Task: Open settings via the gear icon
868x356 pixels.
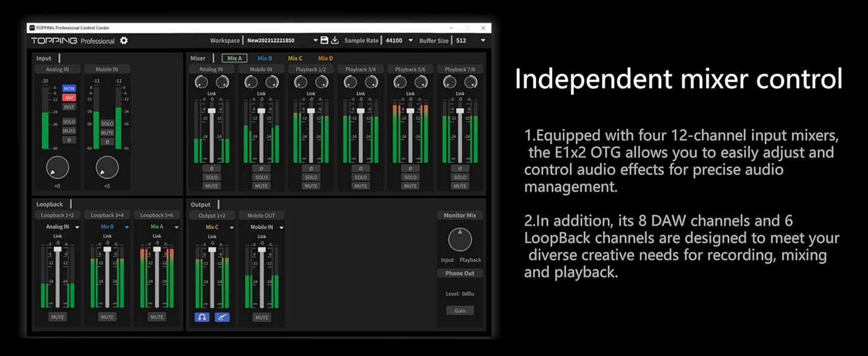Action: [124, 40]
